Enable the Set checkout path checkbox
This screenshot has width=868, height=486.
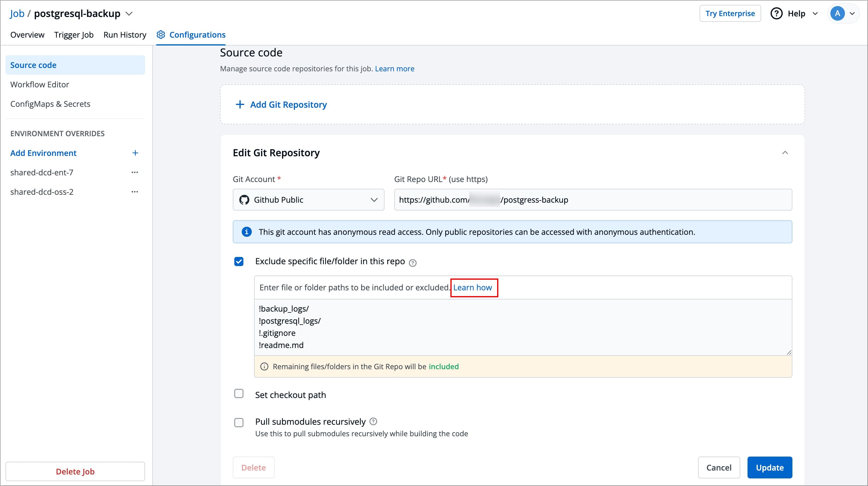click(239, 394)
